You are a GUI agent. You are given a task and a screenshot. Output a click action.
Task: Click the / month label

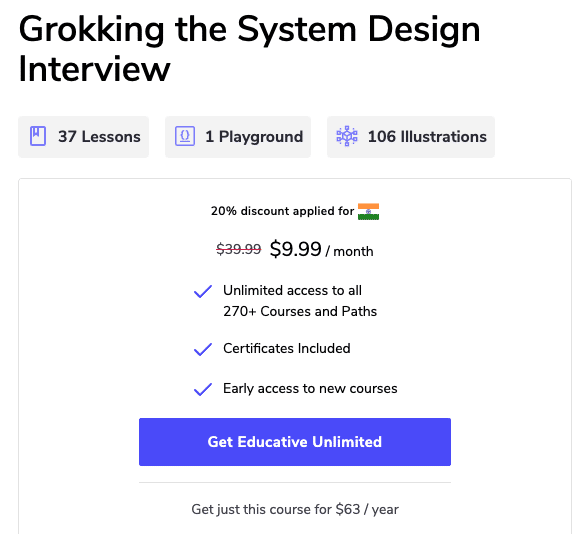[349, 251]
